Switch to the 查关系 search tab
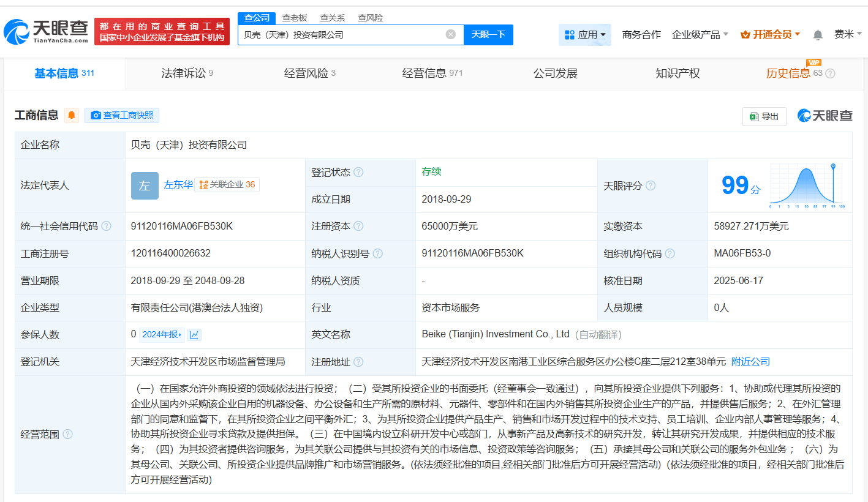The image size is (868, 502). (333, 18)
